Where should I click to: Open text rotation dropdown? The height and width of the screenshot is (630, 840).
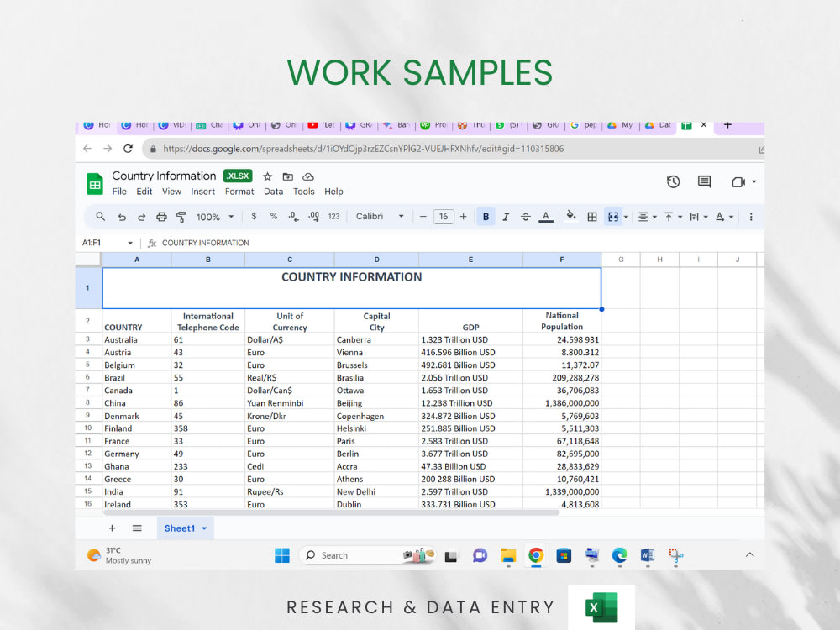(x=724, y=217)
